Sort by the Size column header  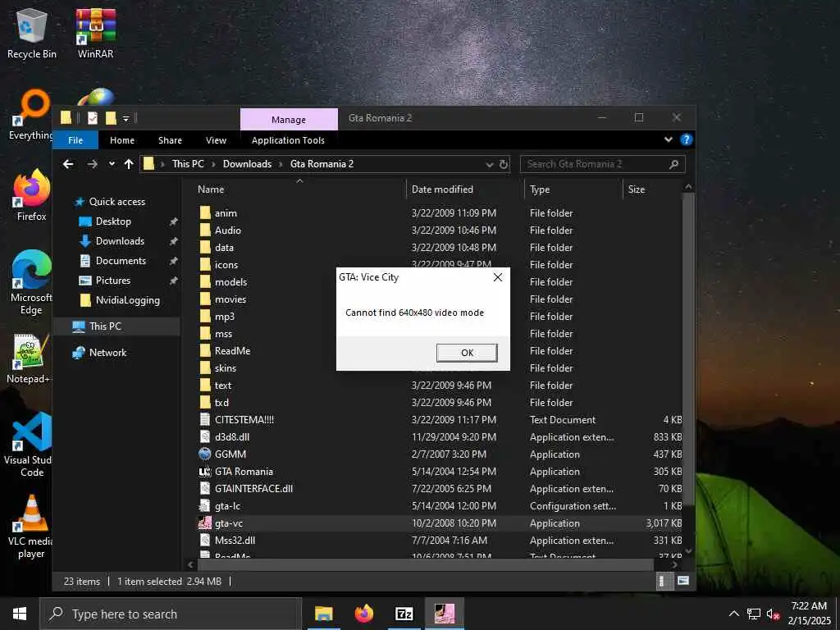pos(636,189)
